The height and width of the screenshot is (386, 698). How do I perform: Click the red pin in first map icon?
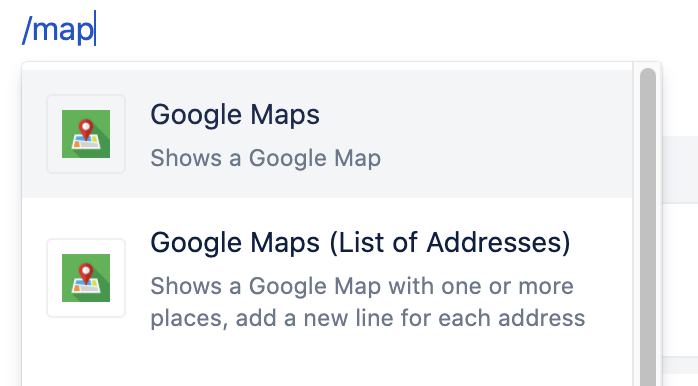point(86,130)
